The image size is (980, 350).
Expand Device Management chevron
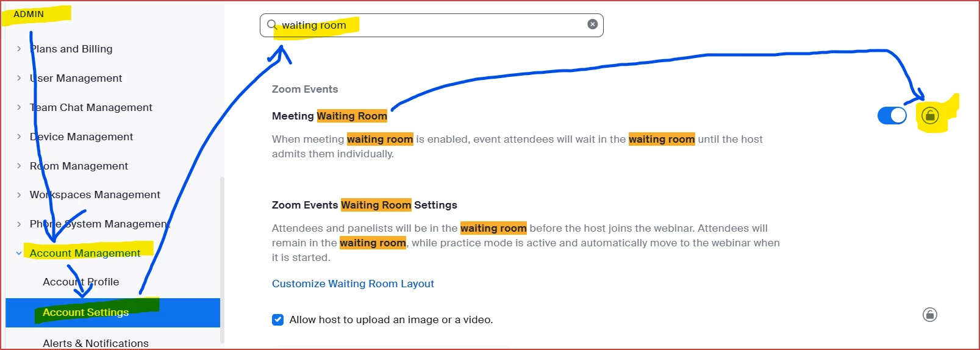(19, 137)
